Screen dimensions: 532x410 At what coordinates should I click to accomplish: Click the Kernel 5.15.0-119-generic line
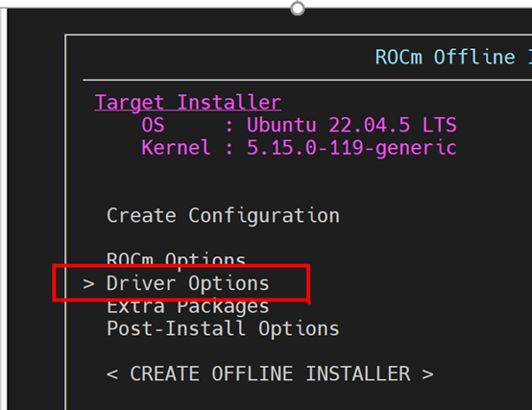299,148
